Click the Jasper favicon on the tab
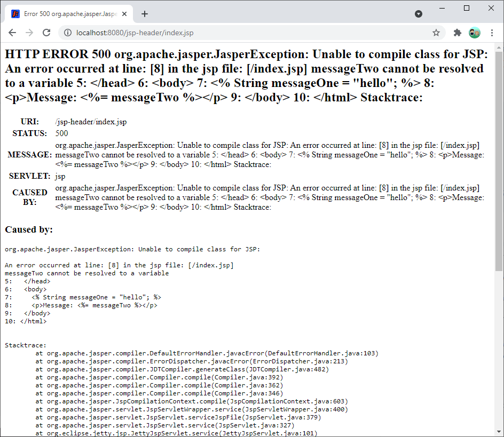 [14, 14]
